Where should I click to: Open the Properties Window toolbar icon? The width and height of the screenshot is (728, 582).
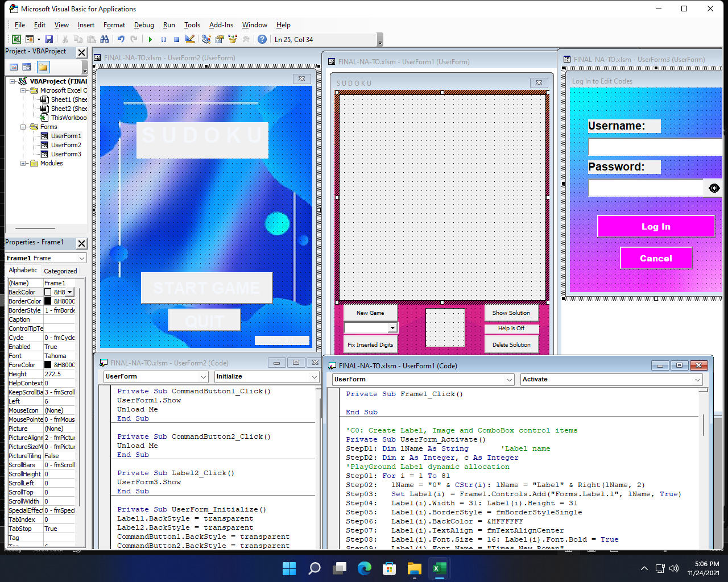point(219,39)
